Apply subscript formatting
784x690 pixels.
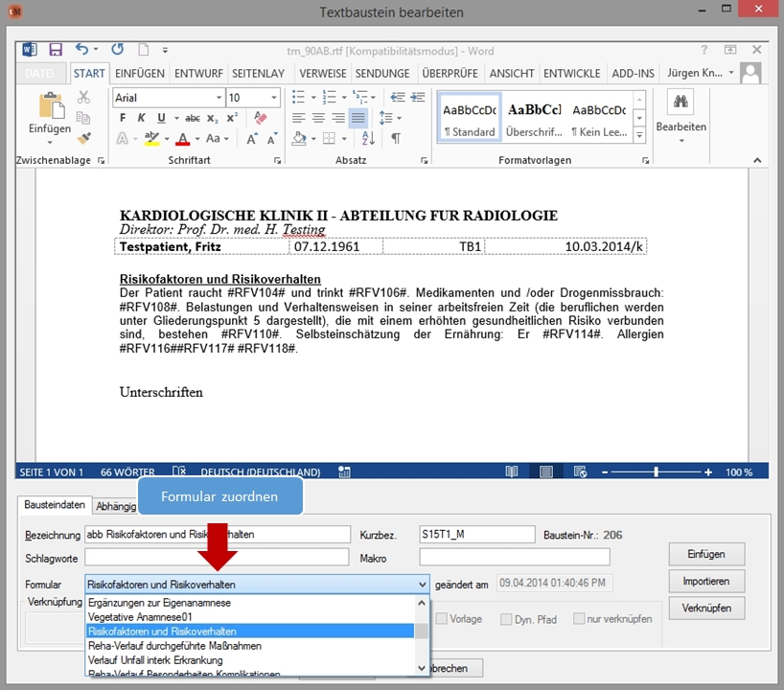(x=213, y=119)
